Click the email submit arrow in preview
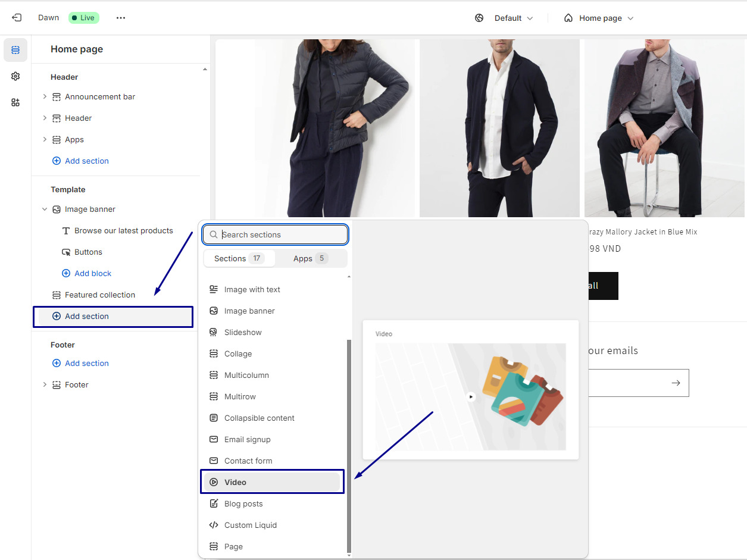Viewport: 747px width, 560px height. [676, 383]
